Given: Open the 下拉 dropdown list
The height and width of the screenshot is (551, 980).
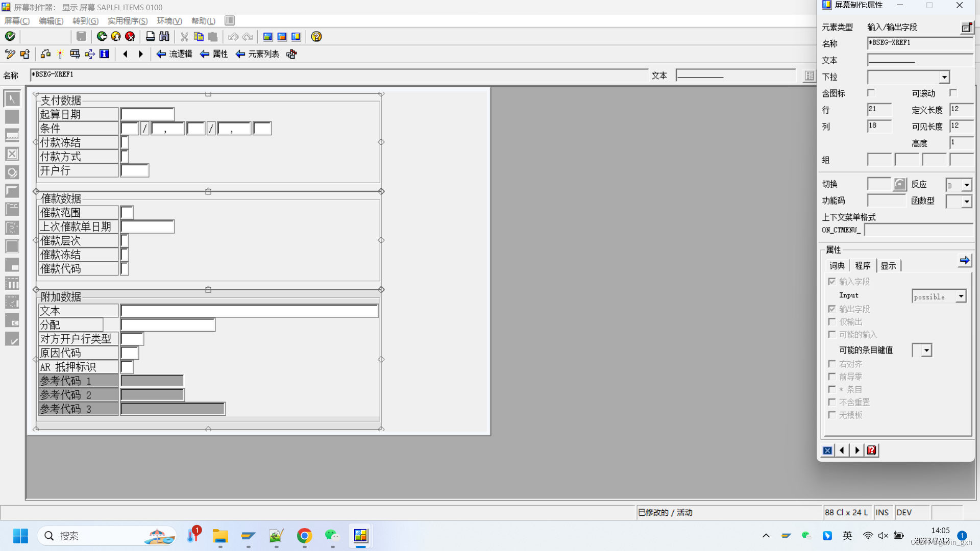Looking at the screenshot, I should point(944,77).
